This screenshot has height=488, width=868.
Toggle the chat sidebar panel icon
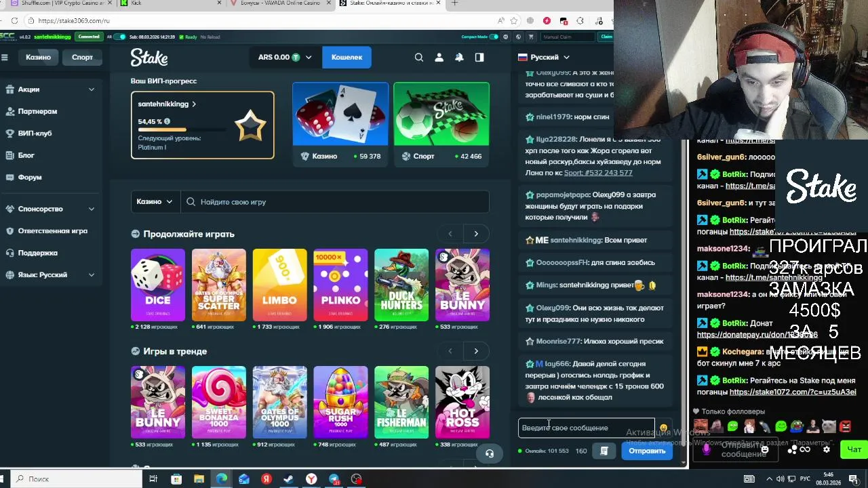point(479,58)
